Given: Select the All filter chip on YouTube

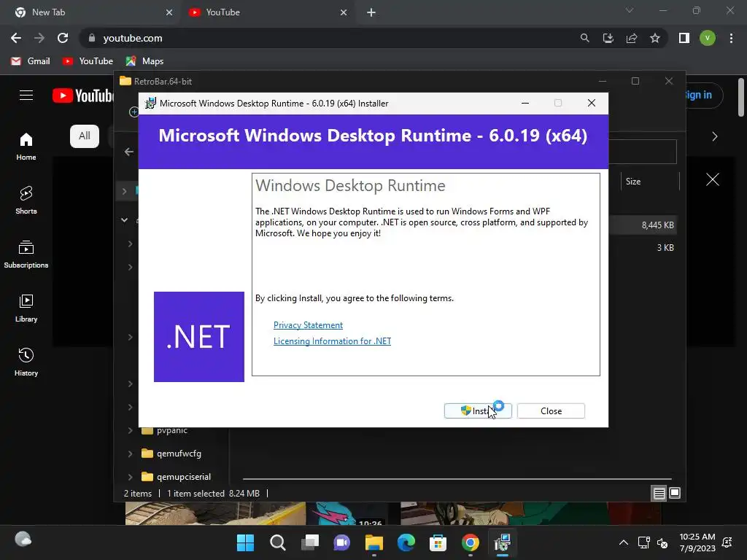Looking at the screenshot, I should click(x=85, y=136).
